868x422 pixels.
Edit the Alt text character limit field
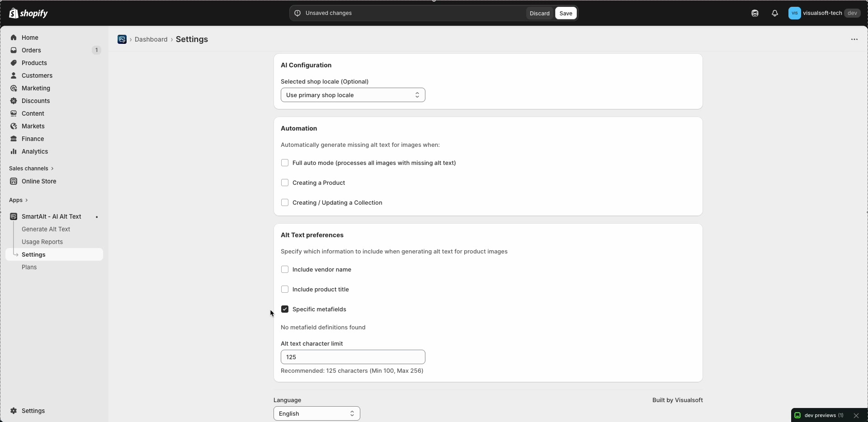click(353, 357)
